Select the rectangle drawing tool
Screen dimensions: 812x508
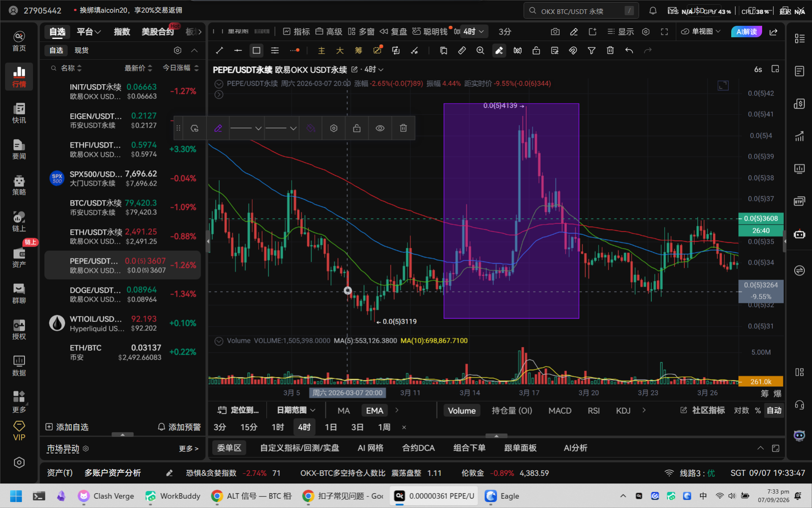(x=256, y=51)
